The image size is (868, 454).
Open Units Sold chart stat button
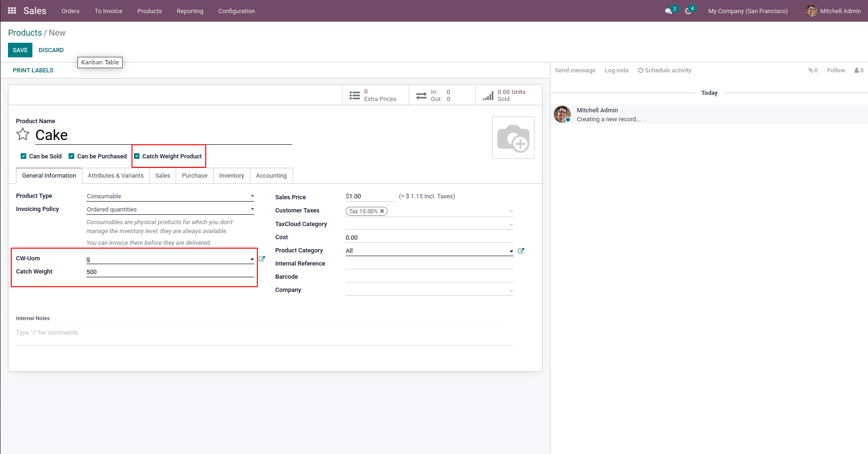tap(509, 95)
